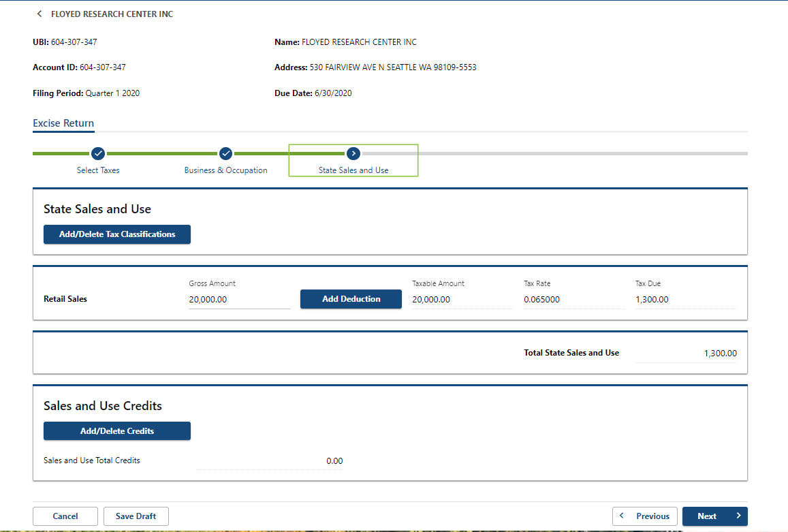Click the Business & Occupation checkmark icon
The image size is (788, 532).
pyautogui.click(x=225, y=153)
